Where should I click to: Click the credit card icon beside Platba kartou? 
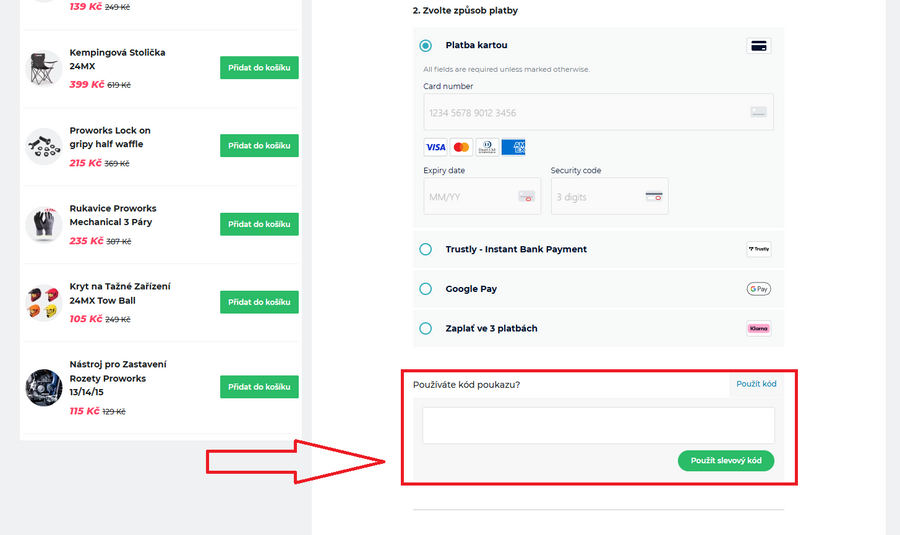pos(758,46)
